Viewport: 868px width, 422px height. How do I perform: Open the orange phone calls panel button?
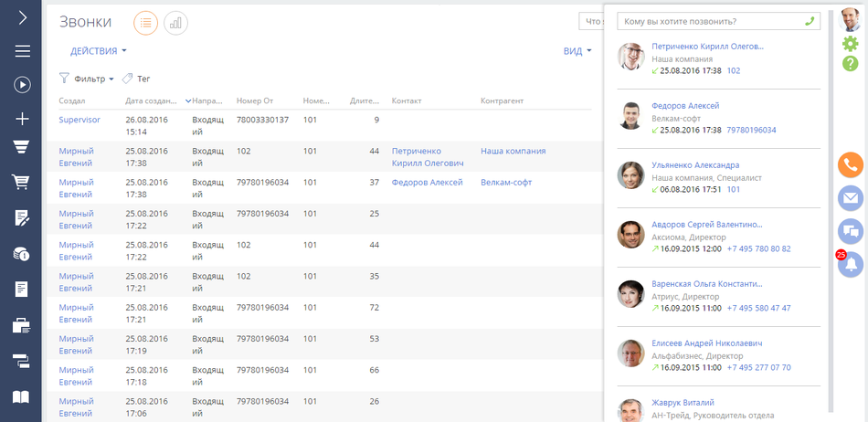coord(851,165)
